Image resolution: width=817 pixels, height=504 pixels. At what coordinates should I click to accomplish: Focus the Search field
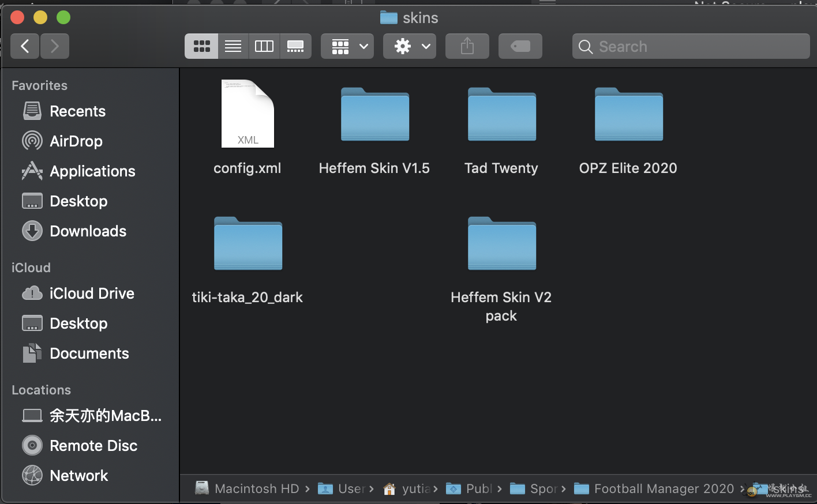click(x=691, y=46)
